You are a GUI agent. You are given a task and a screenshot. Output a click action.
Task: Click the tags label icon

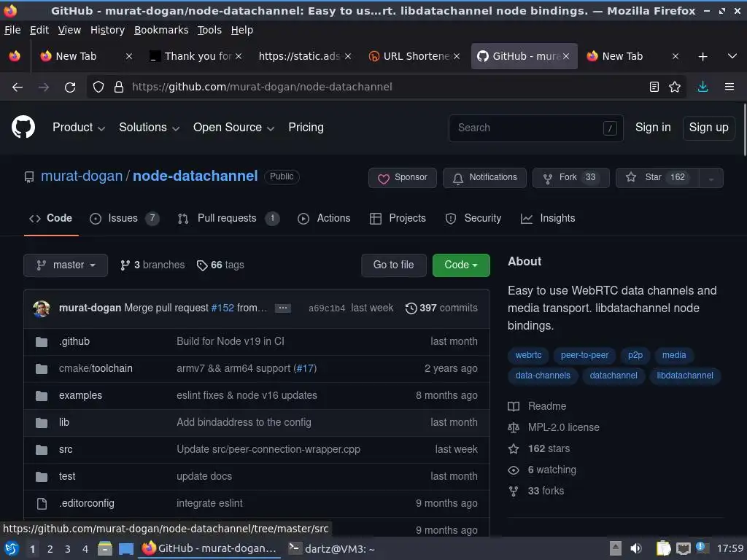pos(202,265)
